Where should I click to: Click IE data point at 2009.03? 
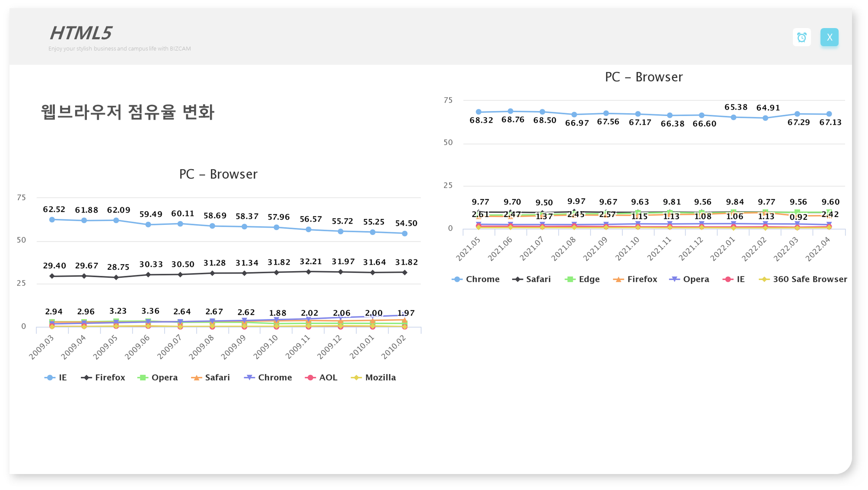[x=52, y=220]
